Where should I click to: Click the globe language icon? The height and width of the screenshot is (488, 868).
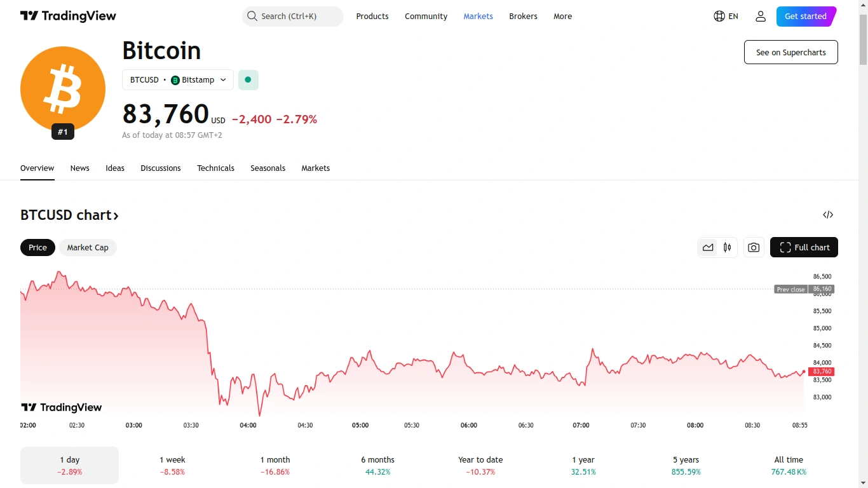719,17
